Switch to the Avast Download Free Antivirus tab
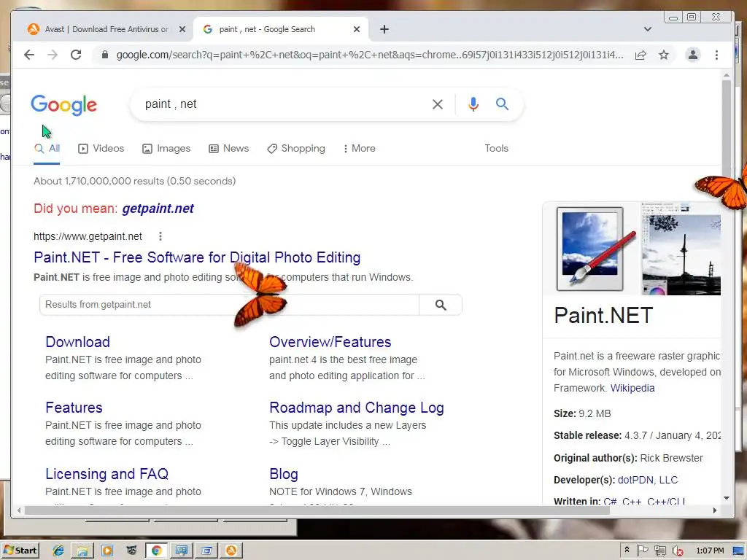 pos(107,29)
